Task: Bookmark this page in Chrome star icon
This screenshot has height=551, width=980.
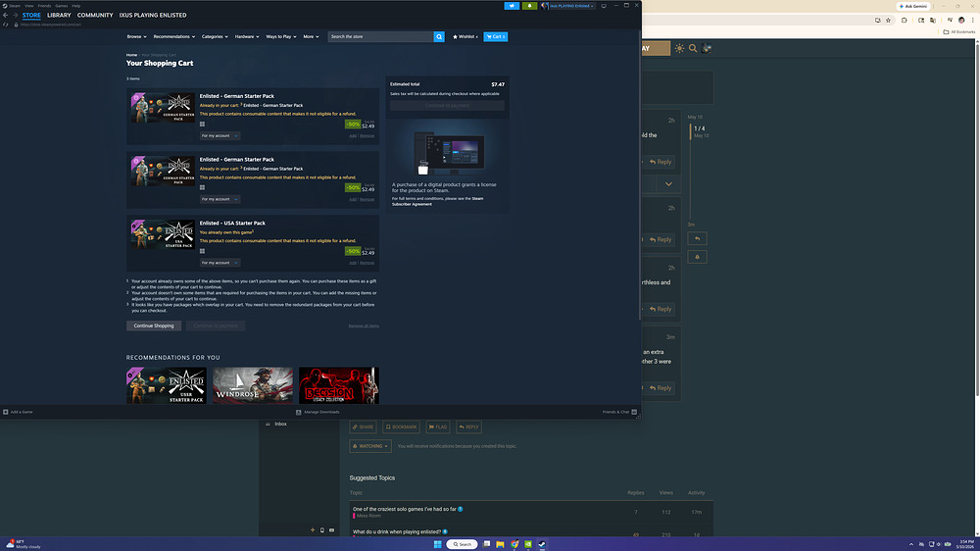Action: 888,20
